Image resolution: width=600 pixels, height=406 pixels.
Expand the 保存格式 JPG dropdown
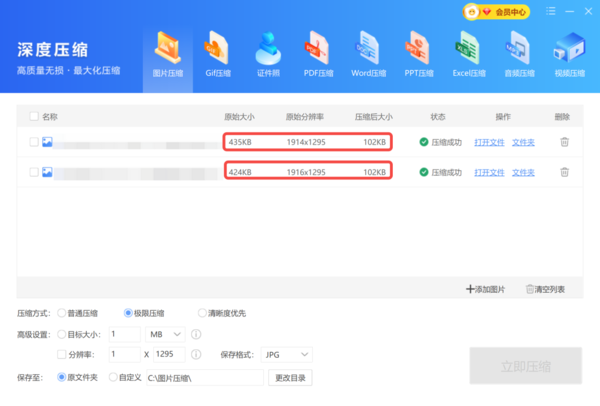[287, 354]
